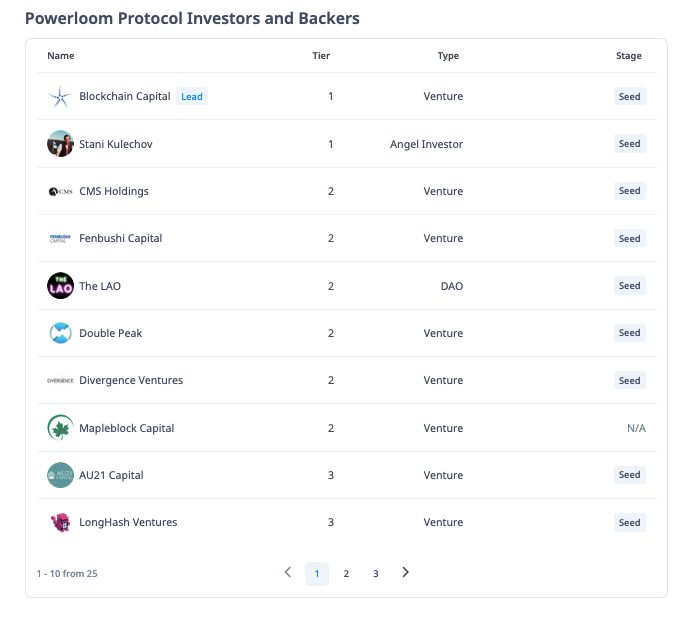The width and height of the screenshot is (694, 618).
Task: Click the Seed stage tag for The LAO
Action: pos(629,286)
